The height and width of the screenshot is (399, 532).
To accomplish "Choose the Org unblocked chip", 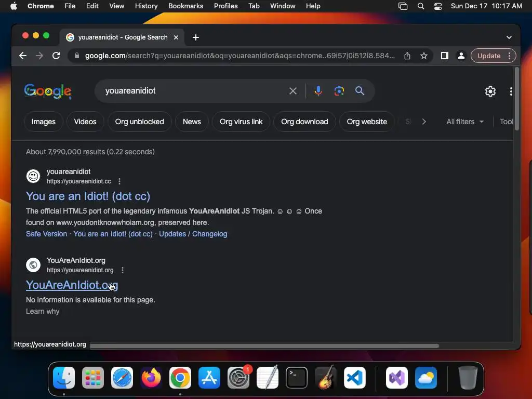I will [139, 122].
